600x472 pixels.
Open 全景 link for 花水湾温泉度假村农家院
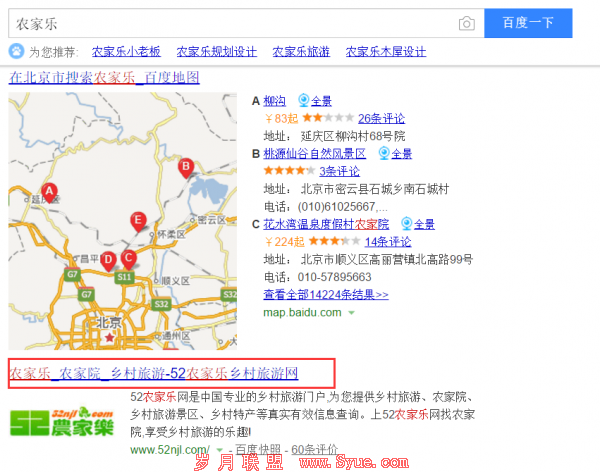coord(424,224)
